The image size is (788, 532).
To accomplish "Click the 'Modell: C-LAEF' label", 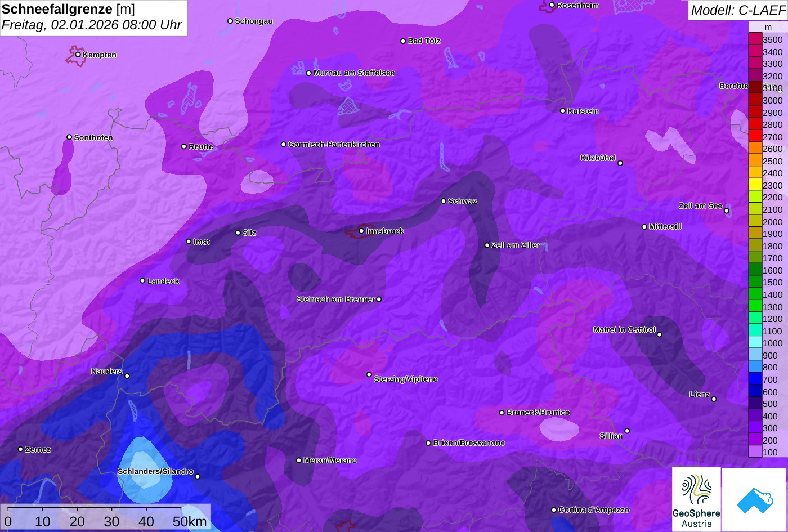I will pos(738,10).
